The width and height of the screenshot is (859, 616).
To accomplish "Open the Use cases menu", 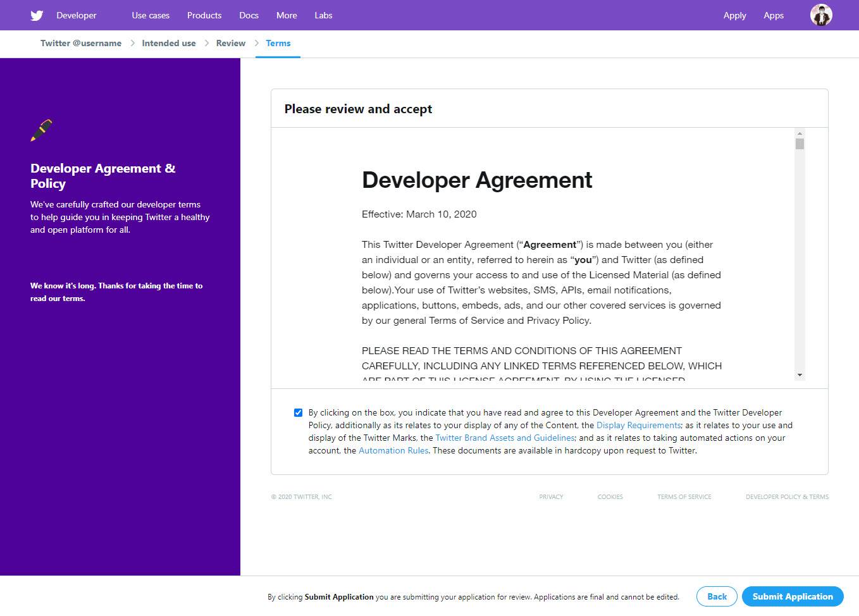I will click(151, 15).
